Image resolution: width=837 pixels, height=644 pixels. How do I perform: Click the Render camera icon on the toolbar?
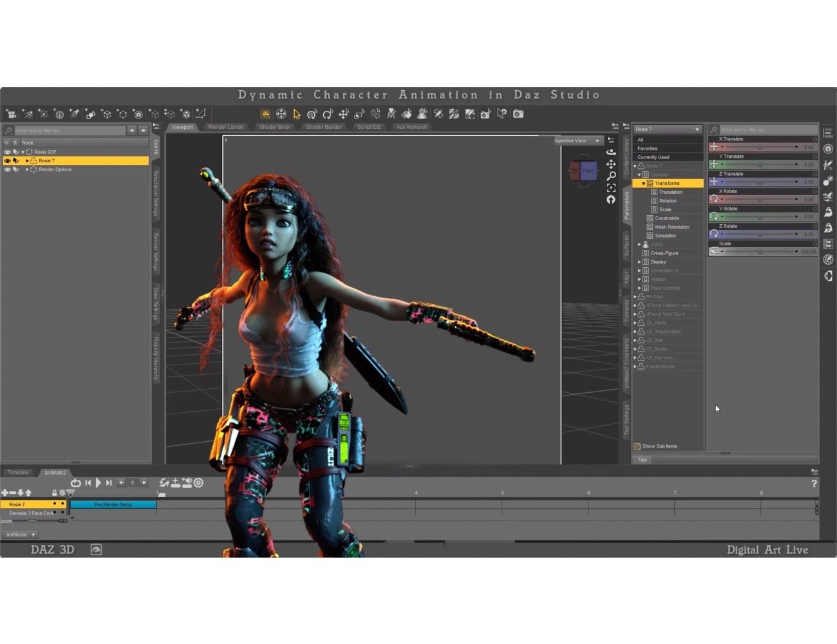[x=518, y=114]
